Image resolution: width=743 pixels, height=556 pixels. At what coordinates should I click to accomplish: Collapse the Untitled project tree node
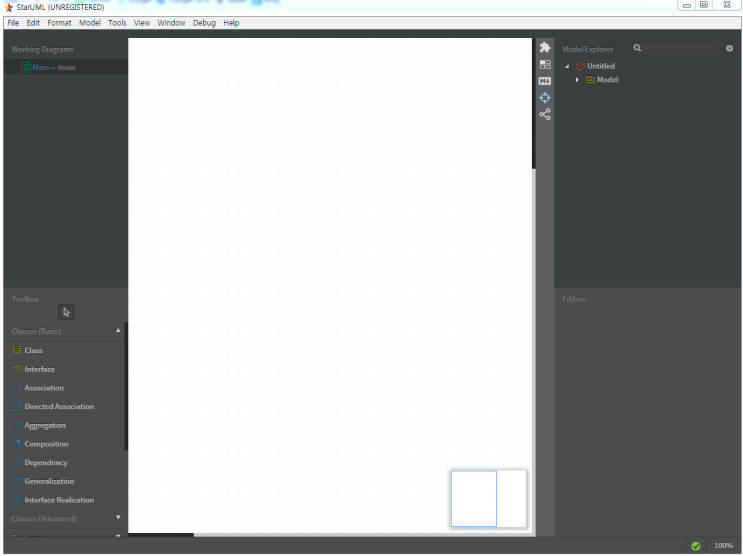point(567,66)
